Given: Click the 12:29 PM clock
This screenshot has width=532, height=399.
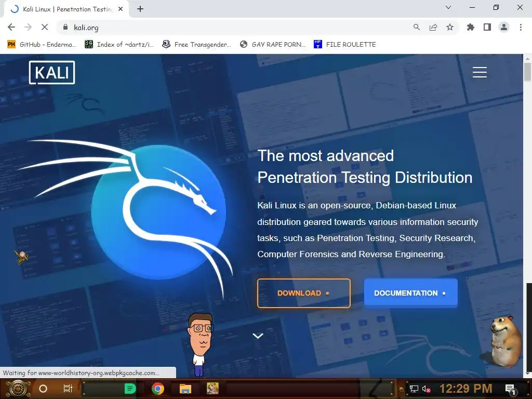Looking at the screenshot, I should click(465, 389).
